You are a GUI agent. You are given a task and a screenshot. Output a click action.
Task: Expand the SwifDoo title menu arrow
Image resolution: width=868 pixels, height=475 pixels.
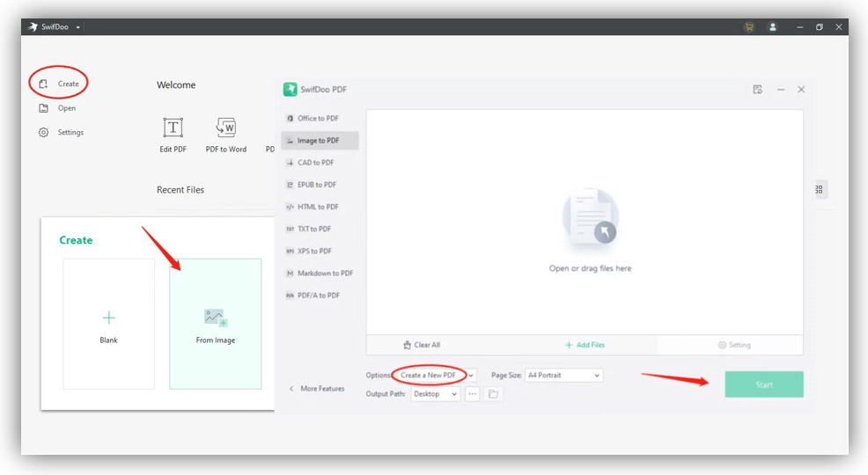click(x=78, y=27)
